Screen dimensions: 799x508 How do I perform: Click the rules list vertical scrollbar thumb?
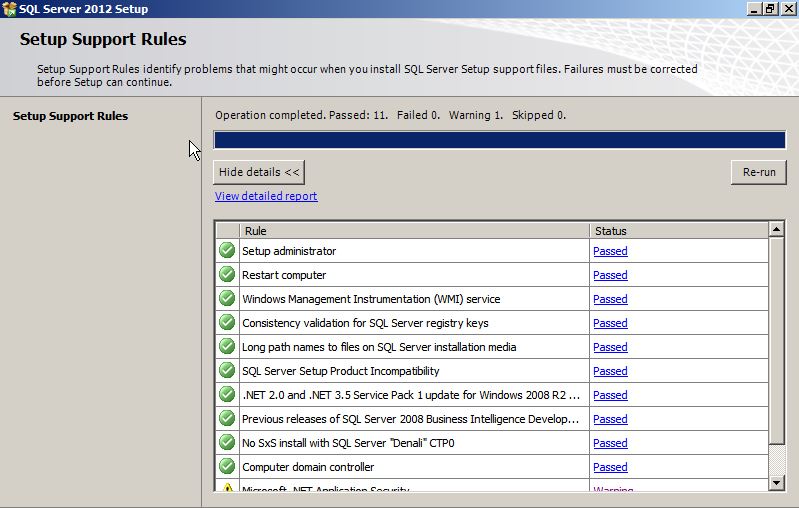click(x=776, y=340)
